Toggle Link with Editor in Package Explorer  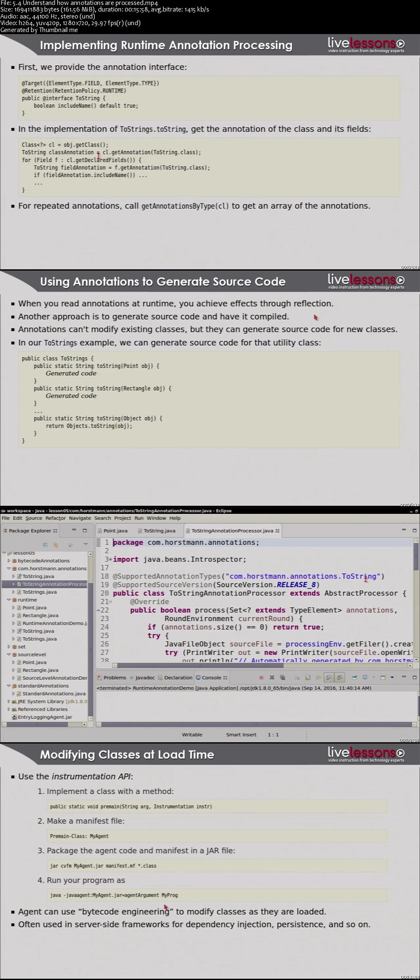(56, 545)
